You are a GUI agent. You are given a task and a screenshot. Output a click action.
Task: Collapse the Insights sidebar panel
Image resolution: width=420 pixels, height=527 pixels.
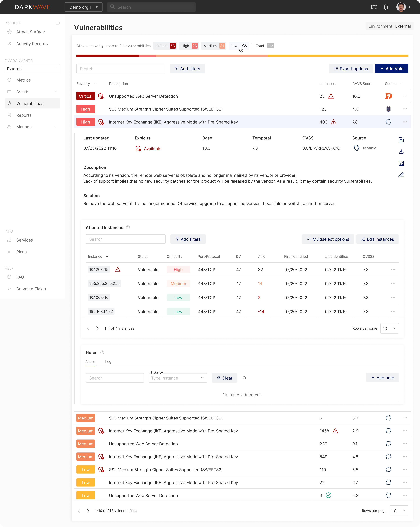58,23
